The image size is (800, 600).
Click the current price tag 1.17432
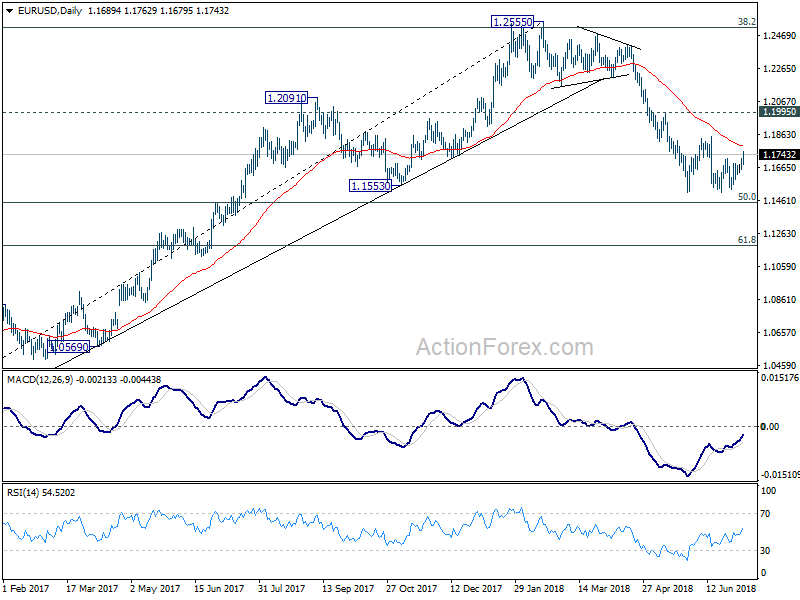[778, 155]
